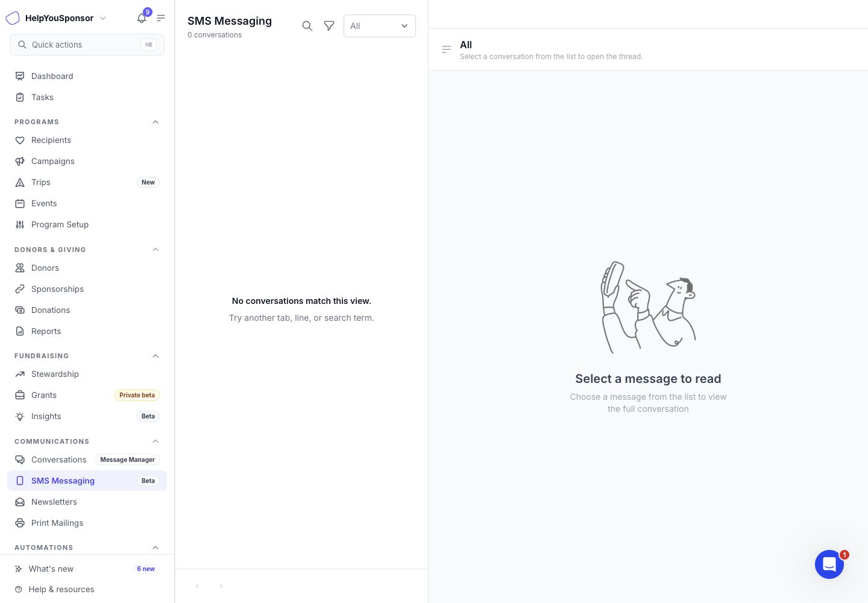Open the All conversations filter dropdown
Image resolution: width=868 pixels, height=603 pixels.
click(x=380, y=26)
